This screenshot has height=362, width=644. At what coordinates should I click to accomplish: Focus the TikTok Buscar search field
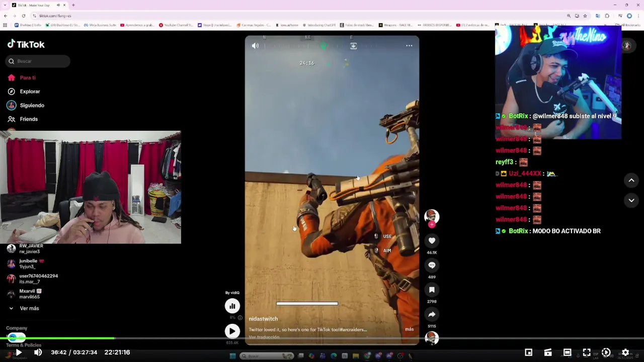pos(38,61)
